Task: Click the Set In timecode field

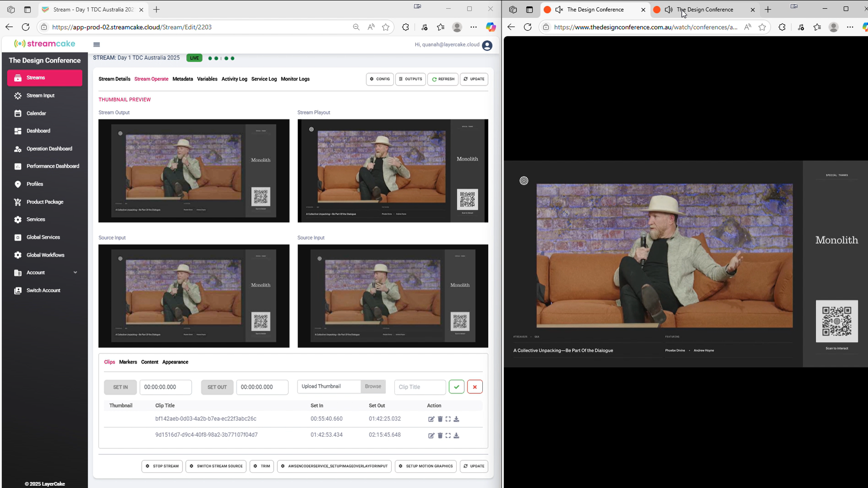Action: point(166,387)
